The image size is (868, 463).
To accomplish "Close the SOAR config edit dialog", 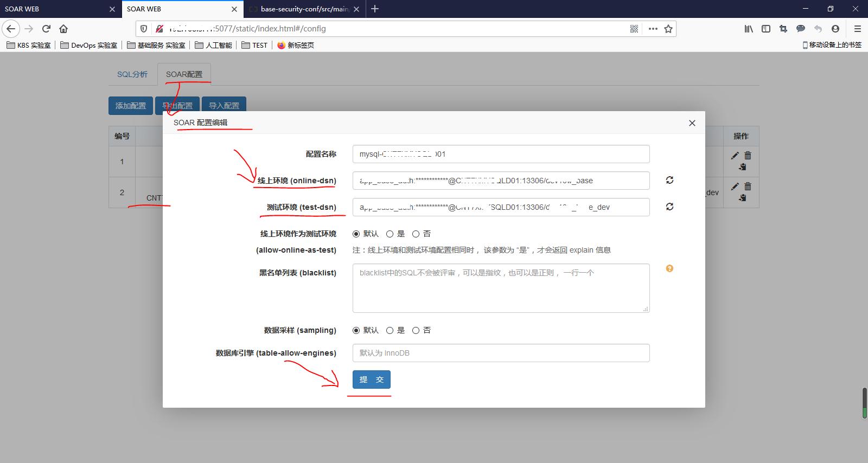I will click(x=692, y=123).
